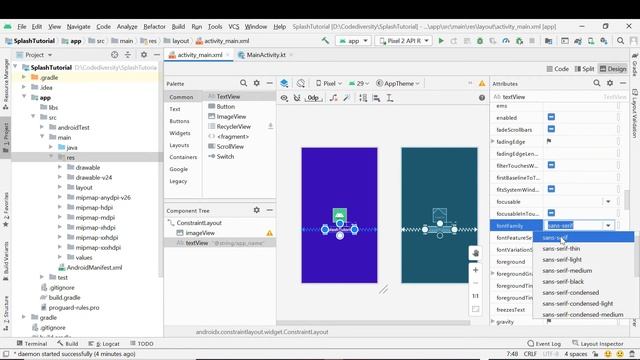Open Layout Inspector

[x=598, y=344]
